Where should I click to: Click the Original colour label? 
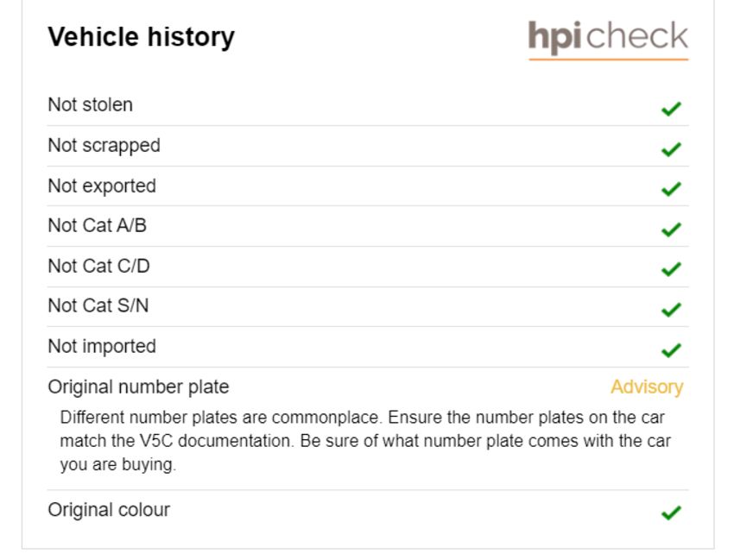tap(109, 510)
